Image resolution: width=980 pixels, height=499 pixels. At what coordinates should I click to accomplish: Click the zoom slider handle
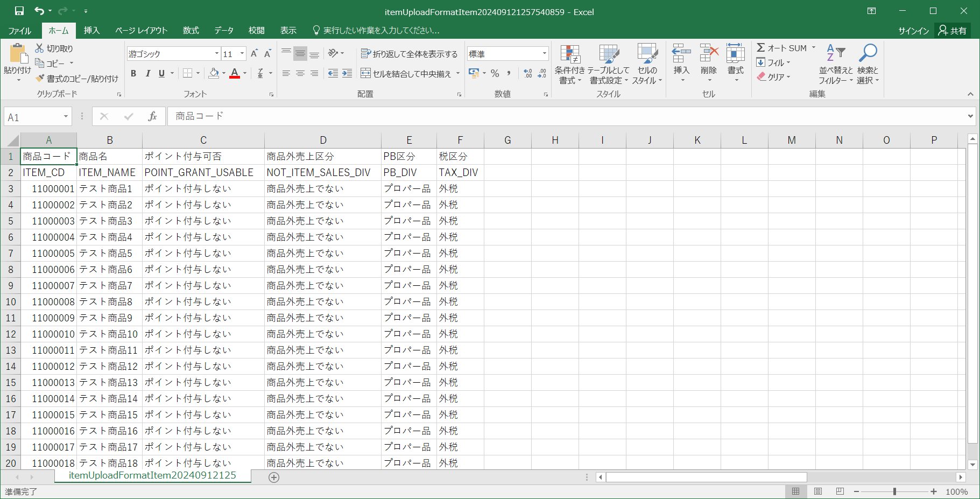pos(894,491)
